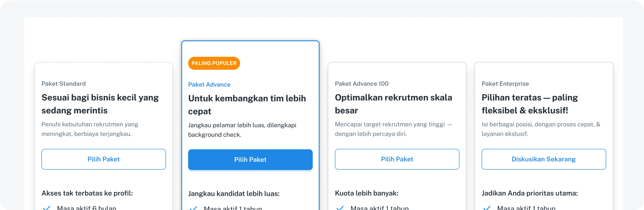Click the 'Jangkau kandidat lebih luas:' subheading
Viewport: 644px width, 210px height.
point(234,194)
